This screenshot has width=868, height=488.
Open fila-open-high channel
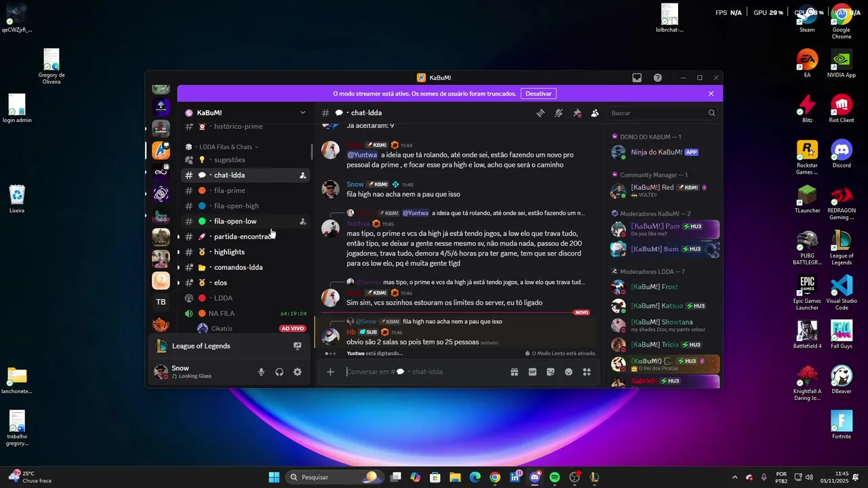click(245, 206)
